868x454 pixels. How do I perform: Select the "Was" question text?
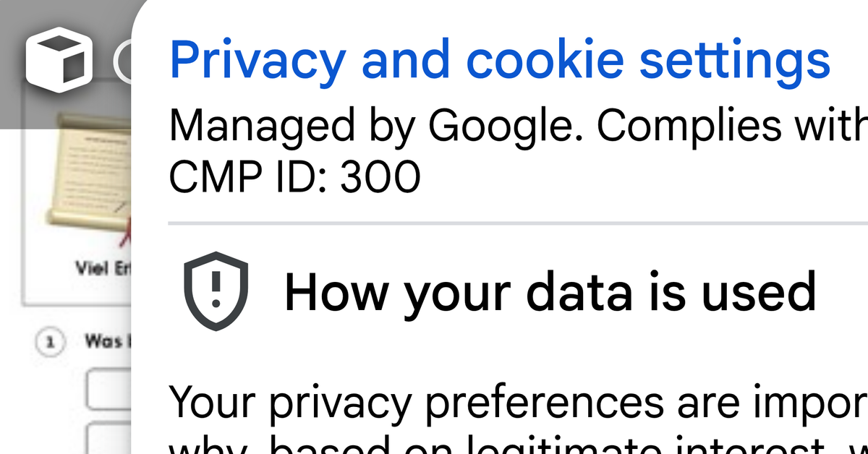tap(106, 340)
